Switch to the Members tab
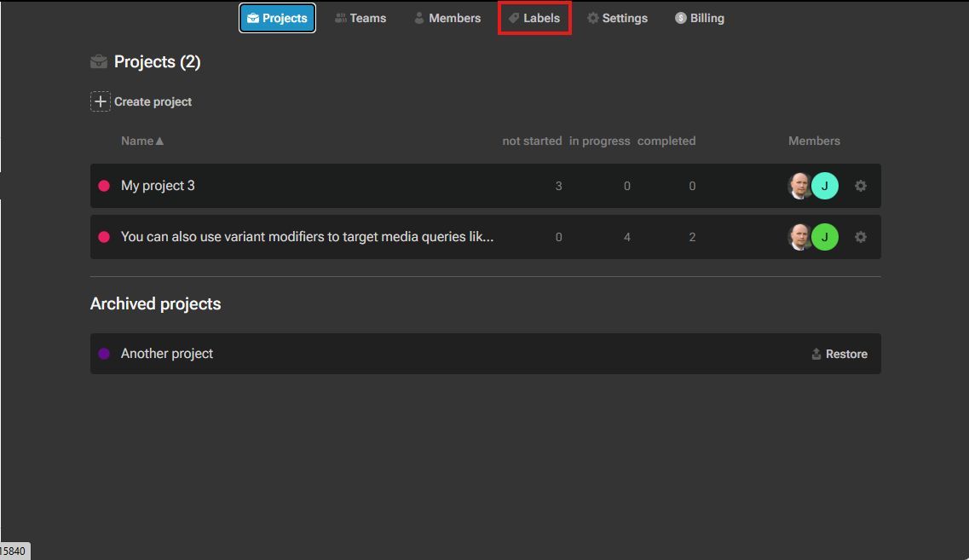Viewport: 969px width, 560px height. click(x=447, y=18)
